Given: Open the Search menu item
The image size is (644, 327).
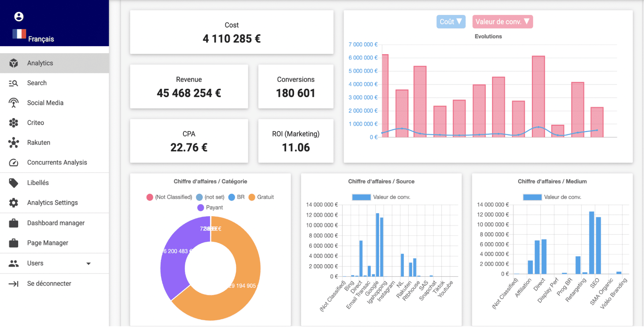Looking at the screenshot, I should point(37,83).
